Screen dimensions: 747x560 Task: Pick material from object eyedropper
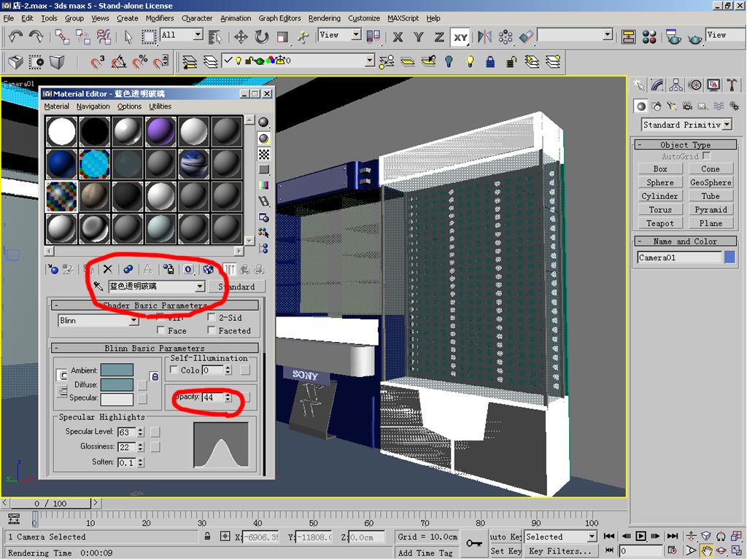pyautogui.click(x=98, y=287)
